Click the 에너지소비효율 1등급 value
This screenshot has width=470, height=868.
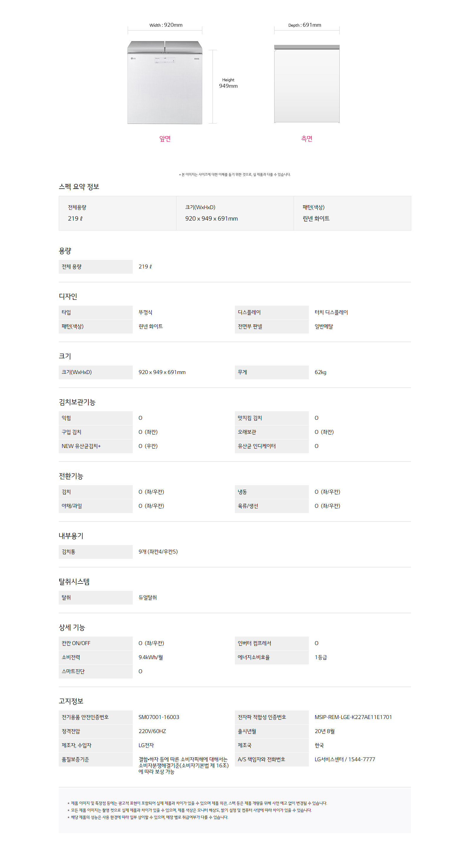pos(321,657)
